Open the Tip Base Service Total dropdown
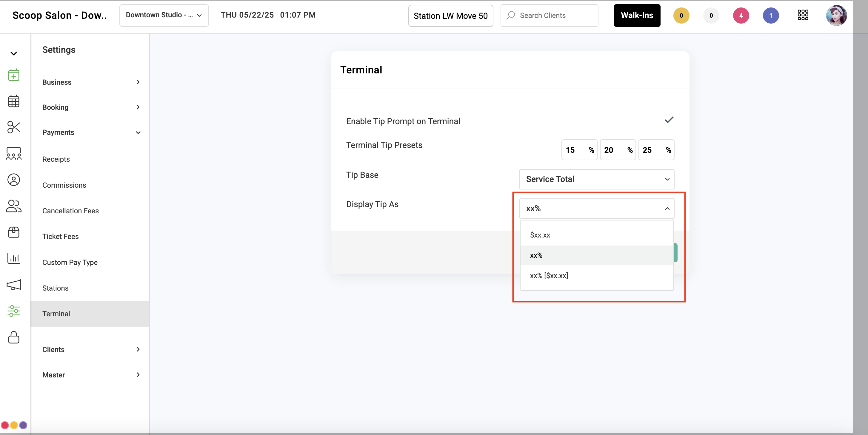 point(596,179)
